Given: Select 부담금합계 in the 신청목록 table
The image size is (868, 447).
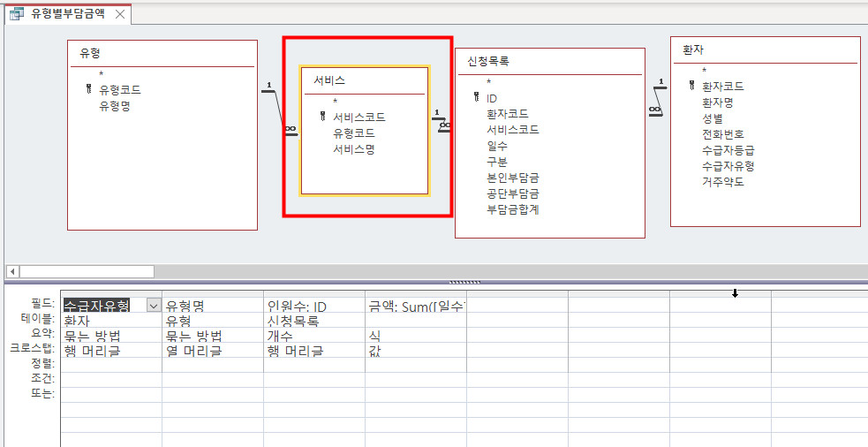Looking at the screenshot, I should (x=512, y=209).
